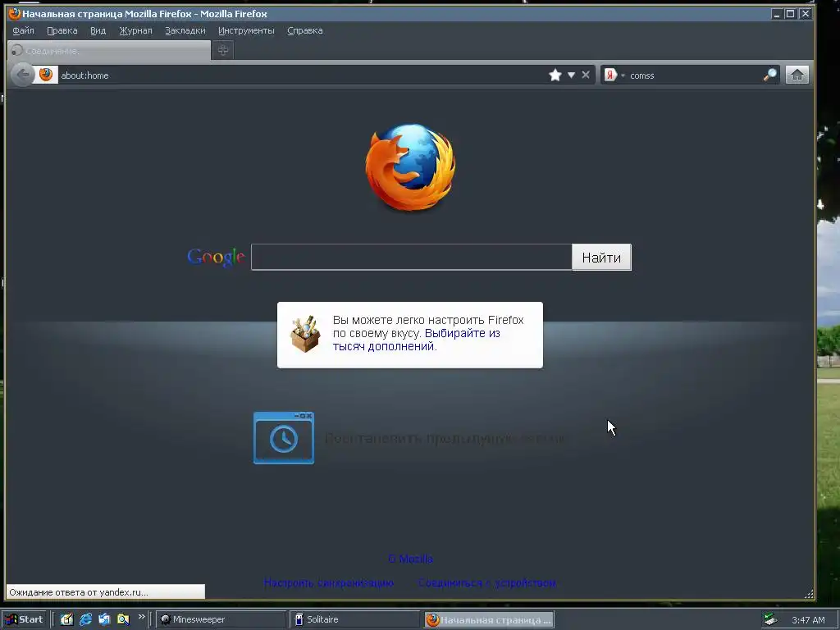Viewport: 840px width, 630px height.
Task: Stop loading with the X button
Action: point(586,75)
